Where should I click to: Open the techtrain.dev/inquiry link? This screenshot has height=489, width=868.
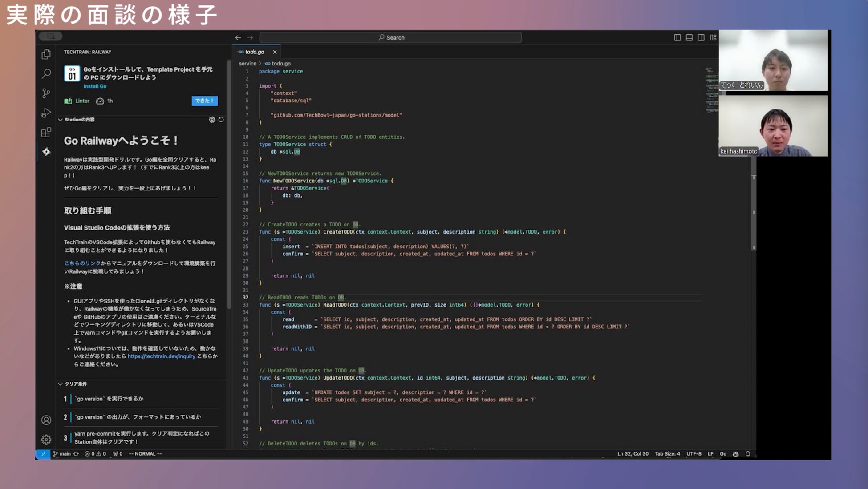161,356
